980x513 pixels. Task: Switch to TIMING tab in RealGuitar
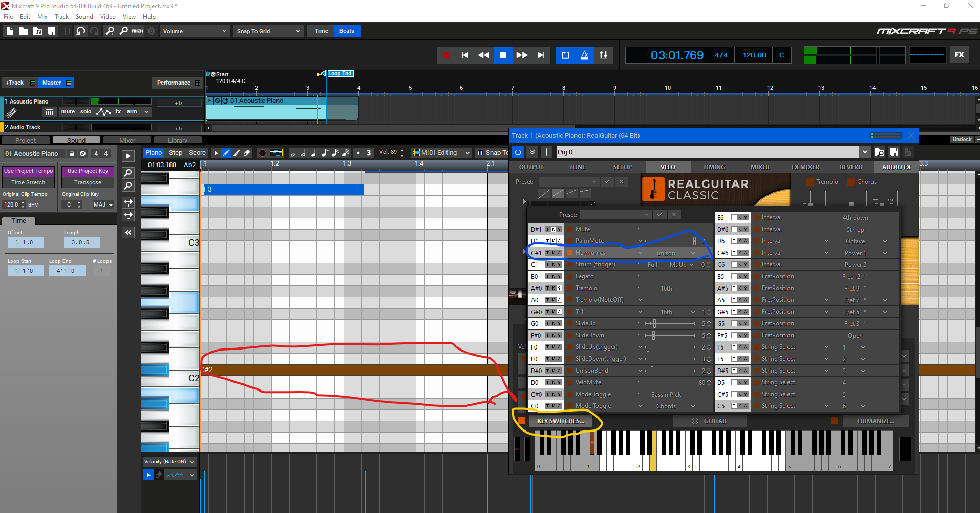coord(714,167)
